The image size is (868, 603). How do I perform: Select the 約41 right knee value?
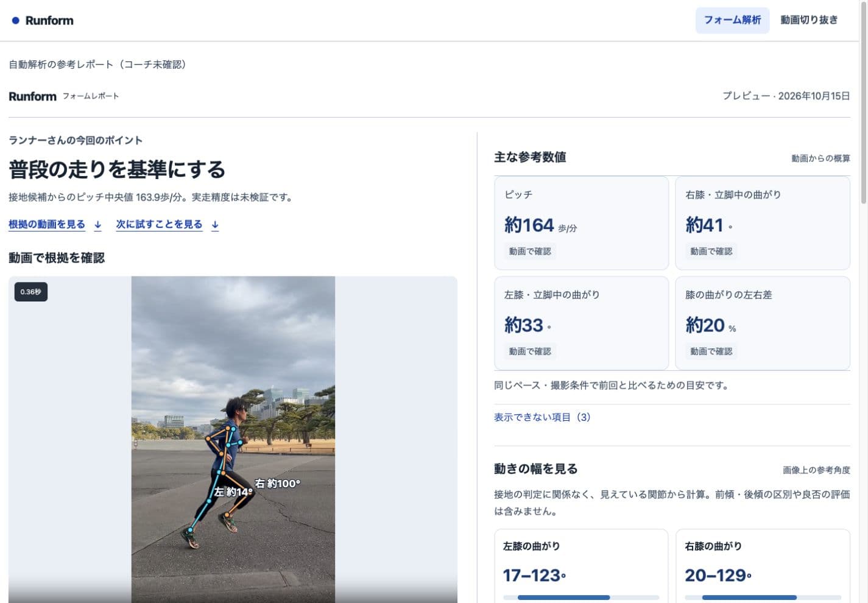(704, 225)
